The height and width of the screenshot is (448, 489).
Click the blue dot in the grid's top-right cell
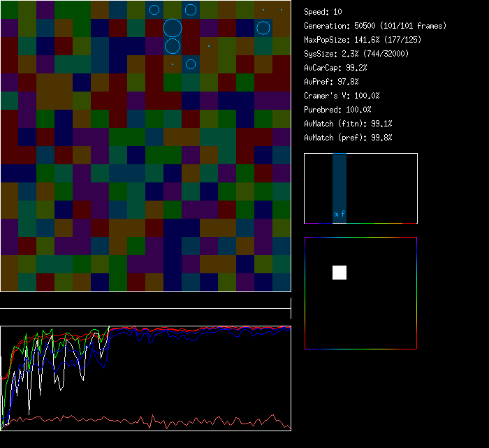pyautogui.click(x=282, y=10)
